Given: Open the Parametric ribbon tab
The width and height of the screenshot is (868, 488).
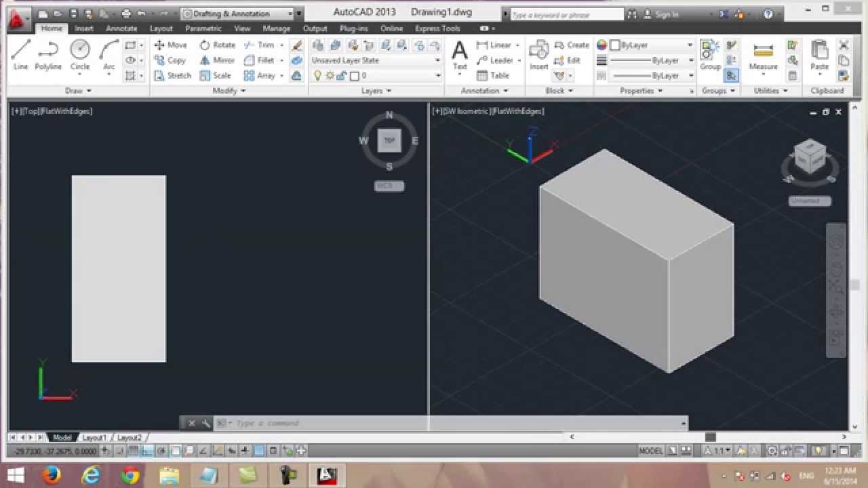Looking at the screenshot, I should (203, 28).
